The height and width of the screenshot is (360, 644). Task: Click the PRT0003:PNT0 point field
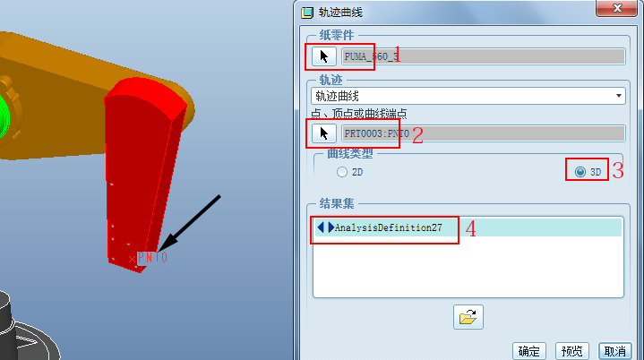click(484, 133)
